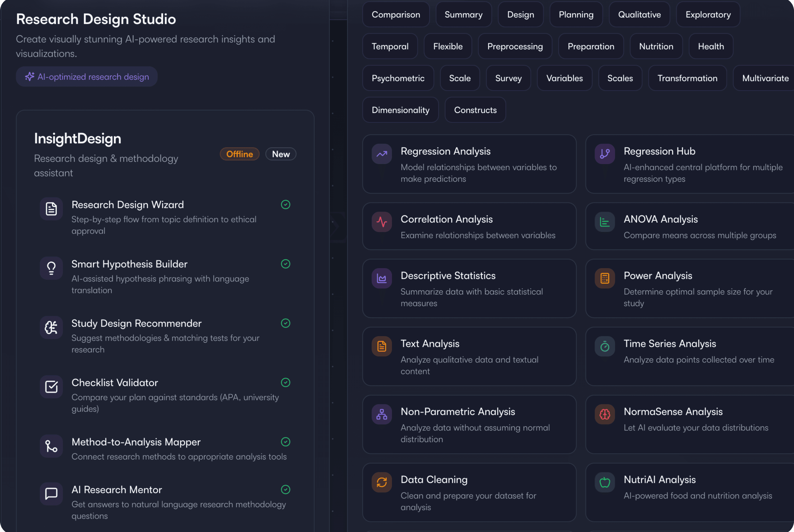Open the Power Analysis card
The height and width of the screenshot is (532, 794).
tap(689, 288)
